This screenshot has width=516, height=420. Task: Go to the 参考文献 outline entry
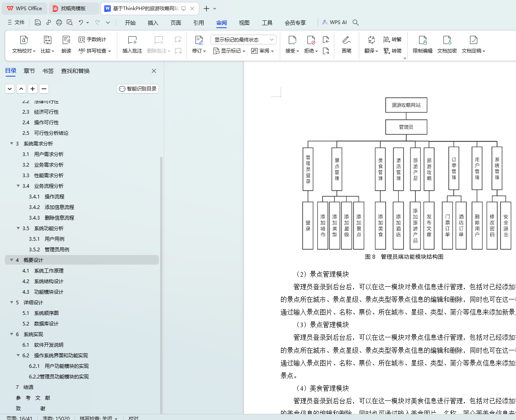33,398
